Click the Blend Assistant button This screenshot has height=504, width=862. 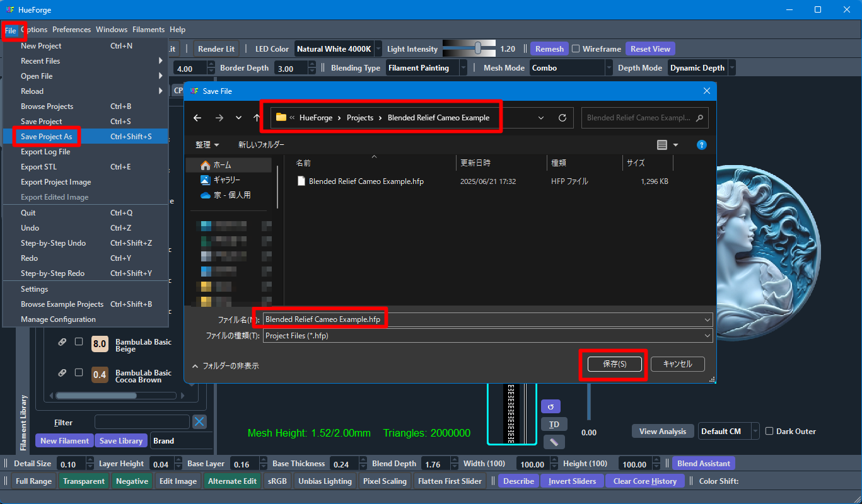[x=703, y=464]
